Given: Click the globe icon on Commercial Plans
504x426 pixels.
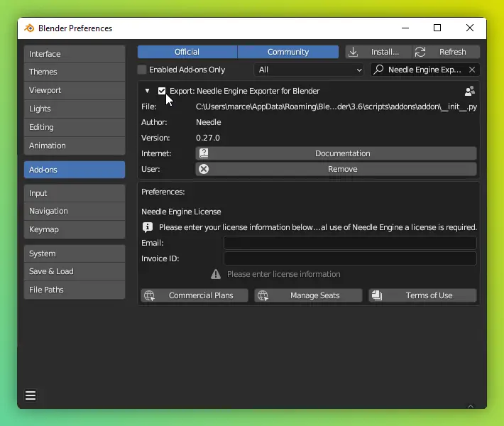Looking at the screenshot, I should [150, 295].
